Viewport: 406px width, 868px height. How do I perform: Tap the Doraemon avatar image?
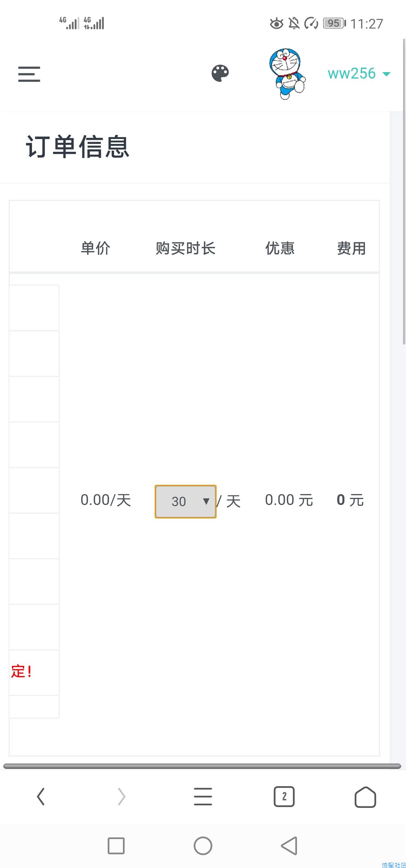(x=287, y=74)
